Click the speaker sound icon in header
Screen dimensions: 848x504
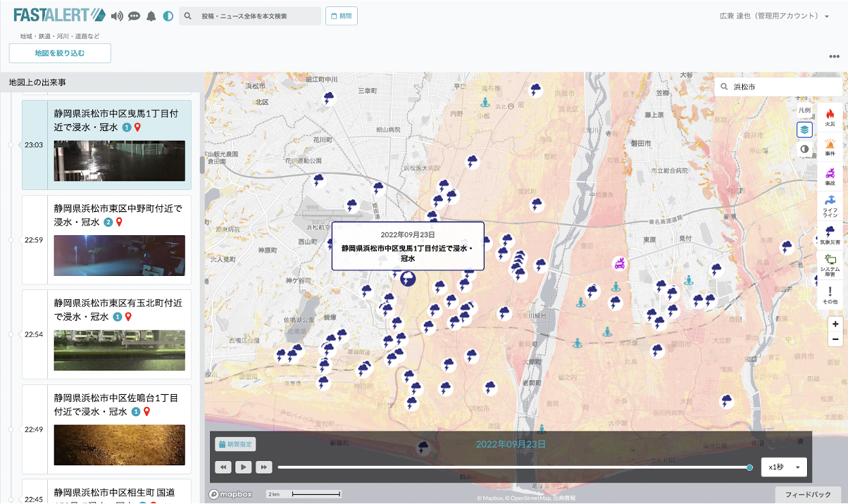point(117,16)
